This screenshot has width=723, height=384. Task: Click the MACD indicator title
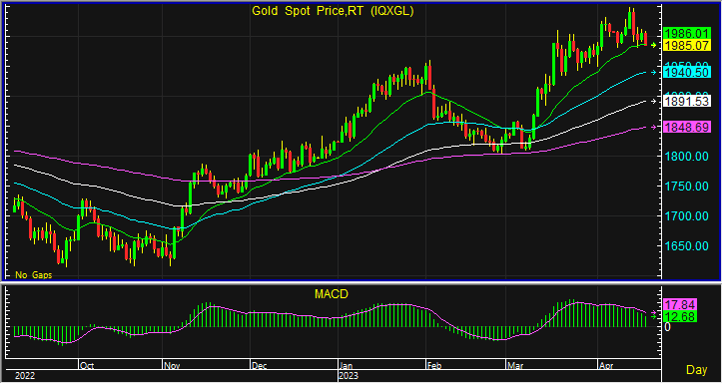(x=331, y=294)
